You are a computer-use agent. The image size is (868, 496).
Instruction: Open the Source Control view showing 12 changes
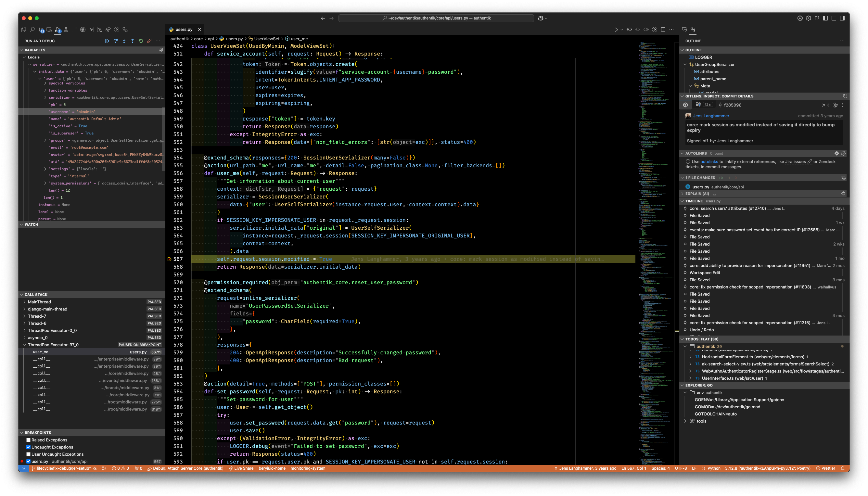(41, 30)
